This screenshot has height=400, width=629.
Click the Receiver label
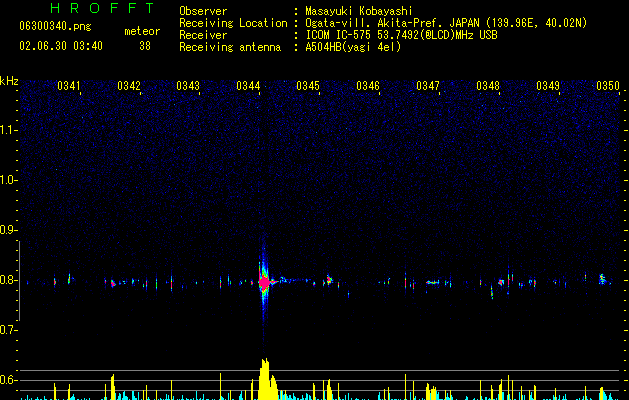[x=203, y=35]
